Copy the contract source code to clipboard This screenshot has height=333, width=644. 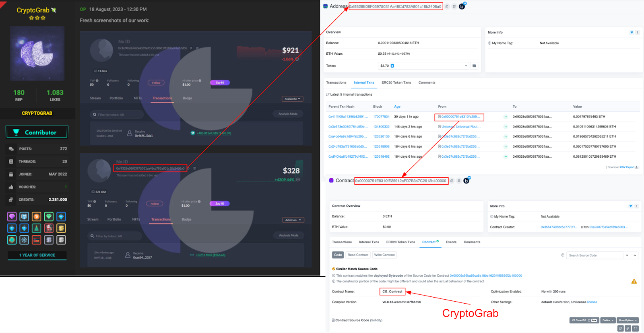pos(621,329)
